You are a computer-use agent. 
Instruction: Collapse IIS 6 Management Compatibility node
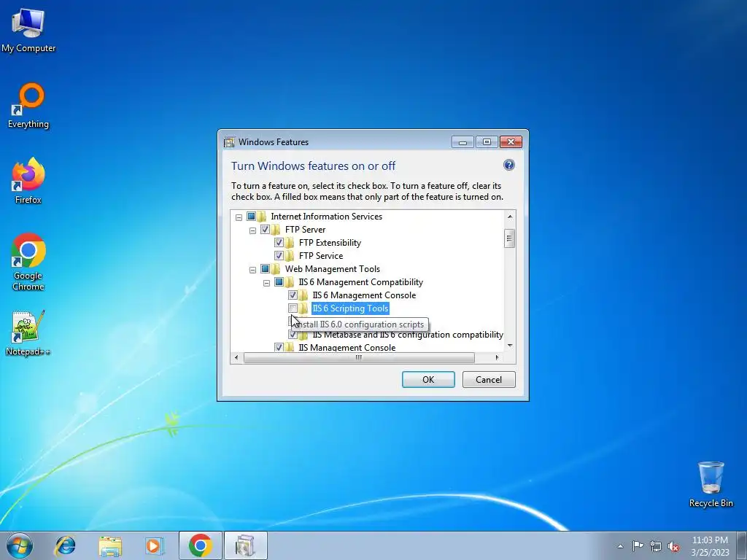pos(266,283)
